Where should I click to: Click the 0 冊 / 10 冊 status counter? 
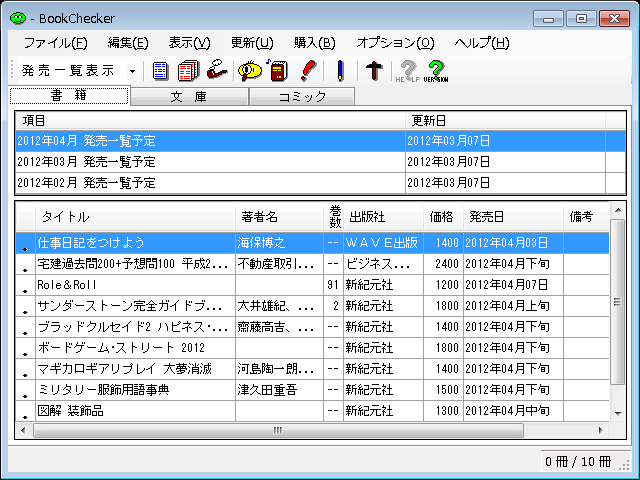pyautogui.click(x=578, y=462)
